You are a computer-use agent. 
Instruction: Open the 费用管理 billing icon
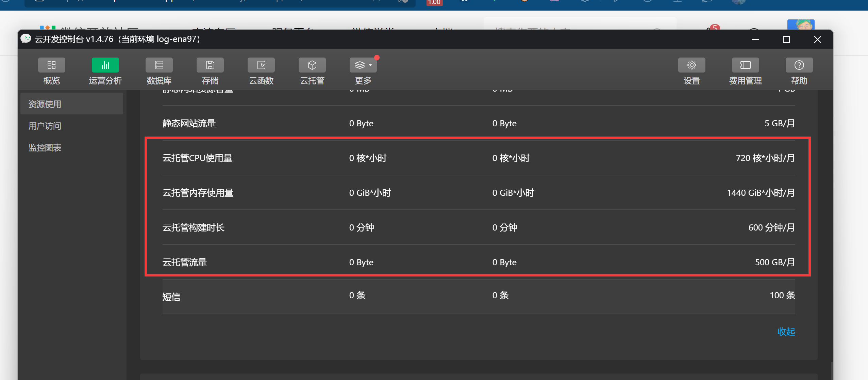point(745,65)
